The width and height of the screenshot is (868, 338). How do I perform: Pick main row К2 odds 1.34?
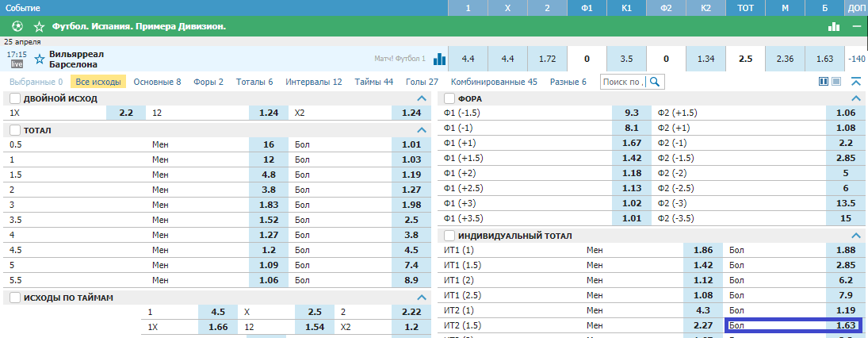click(x=705, y=59)
